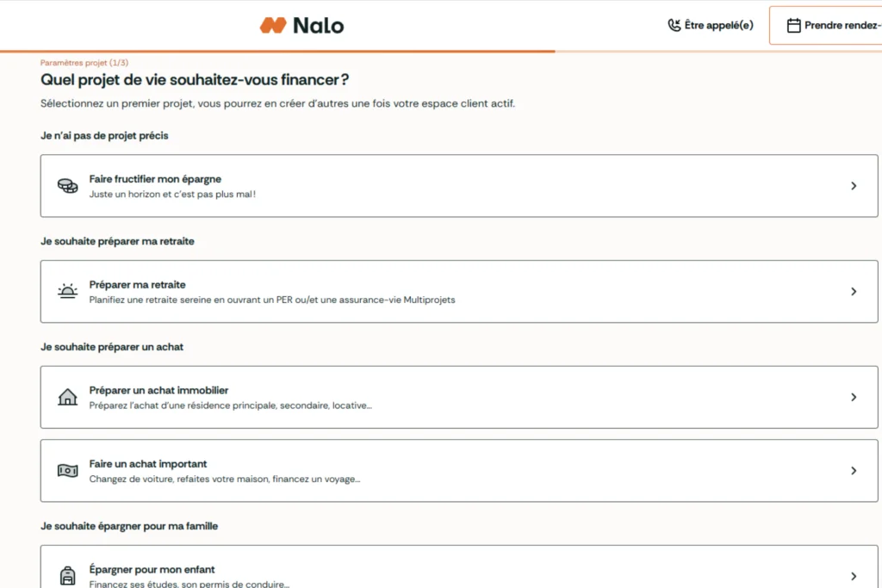Click the sunrise icon for Préparer ma retraite

67,291
